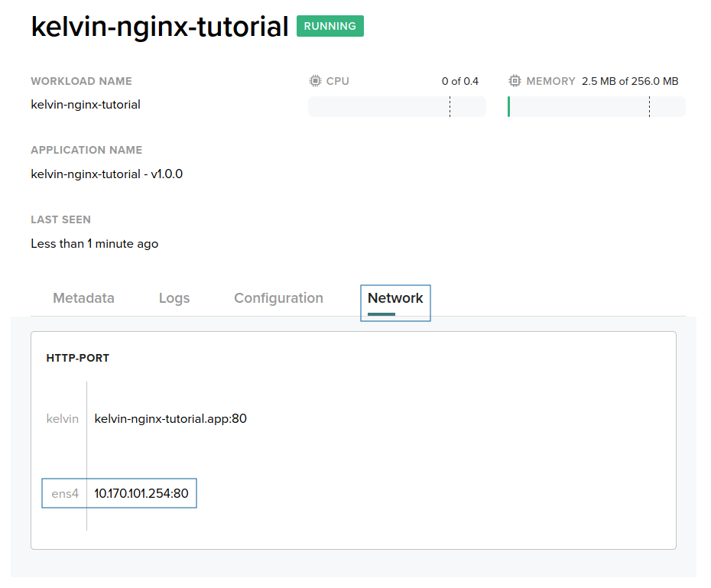
Task: Select the RUNNING status badge
Action: coord(330,25)
